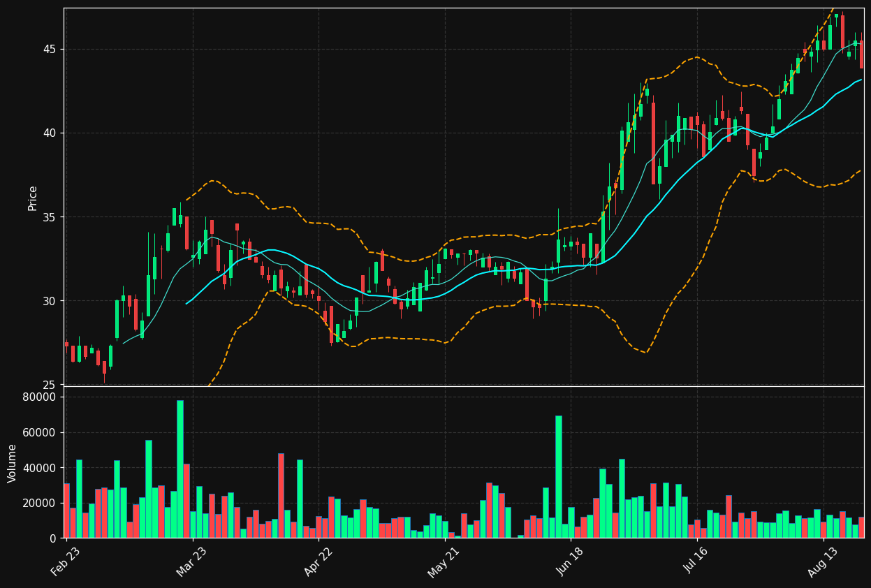
Task: Select the "Volume" y-axis title
Action: pyautogui.click(x=13, y=463)
